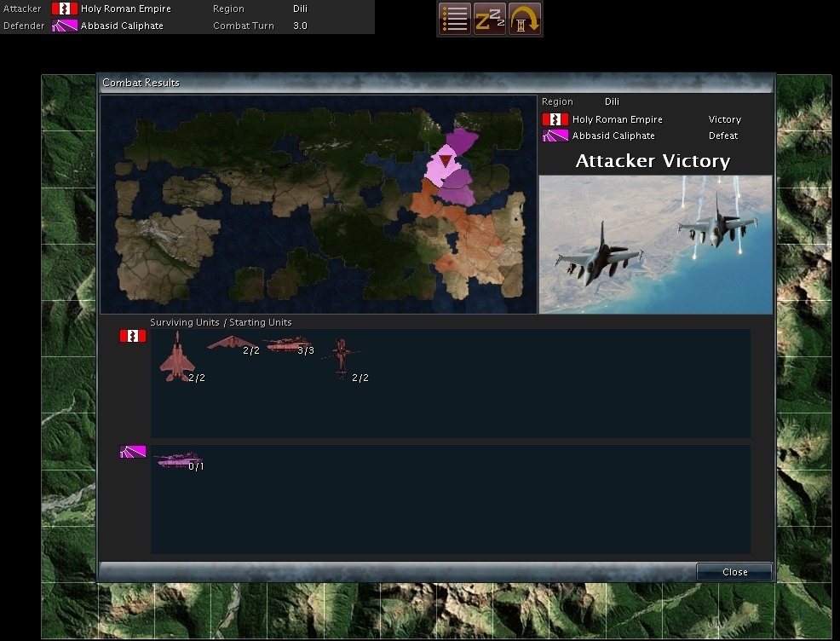Open the message list toolbar icon
The image size is (840, 641).
(454, 17)
